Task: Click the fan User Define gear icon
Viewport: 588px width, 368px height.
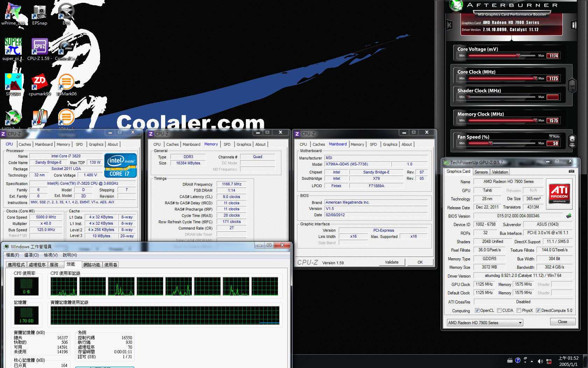Action: (572, 141)
